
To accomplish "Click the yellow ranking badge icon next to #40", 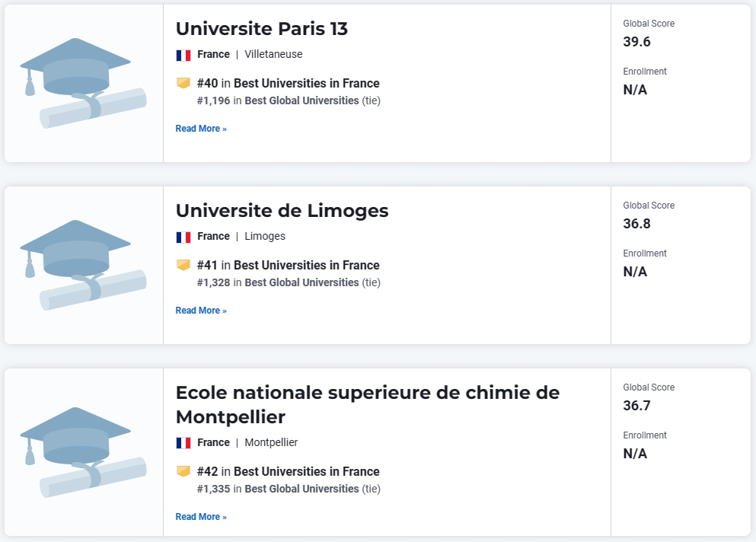I will [x=183, y=83].
